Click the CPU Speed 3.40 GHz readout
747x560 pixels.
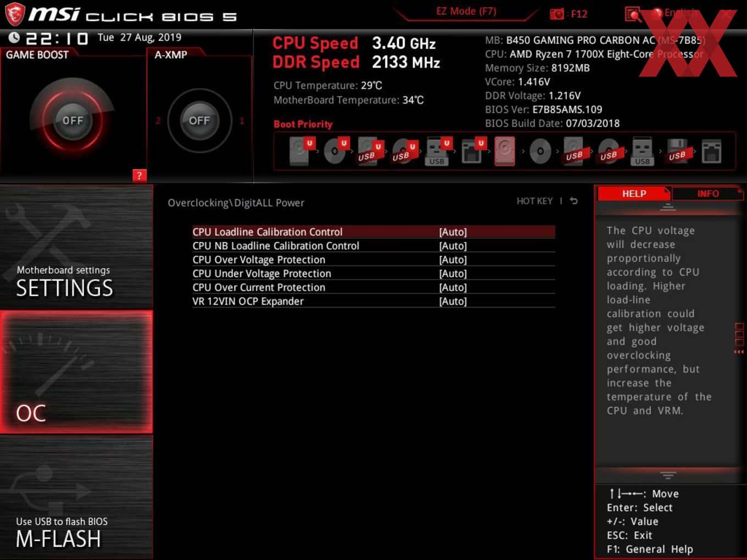coord(354,43)
